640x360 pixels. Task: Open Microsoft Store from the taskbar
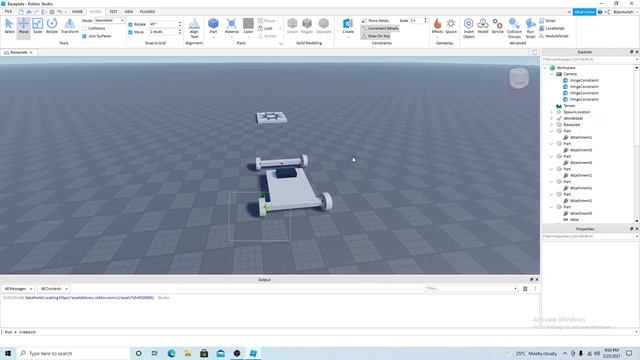[x=204, y=353]
